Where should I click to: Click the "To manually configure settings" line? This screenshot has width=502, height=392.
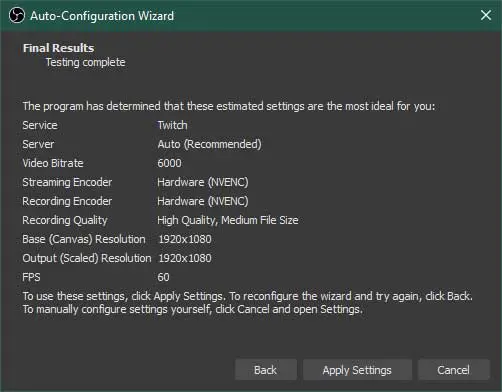pyautogui.click(x=192, y=309)
